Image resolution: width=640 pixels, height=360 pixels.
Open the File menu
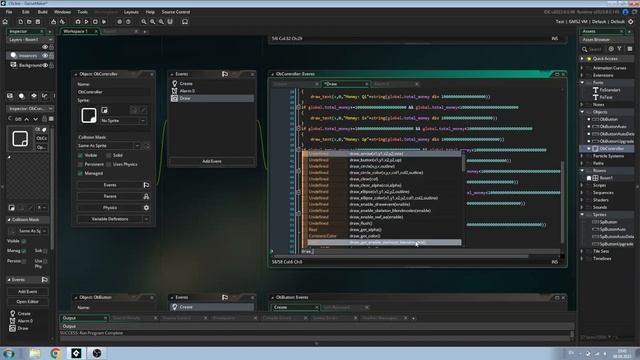coord(9,12)
